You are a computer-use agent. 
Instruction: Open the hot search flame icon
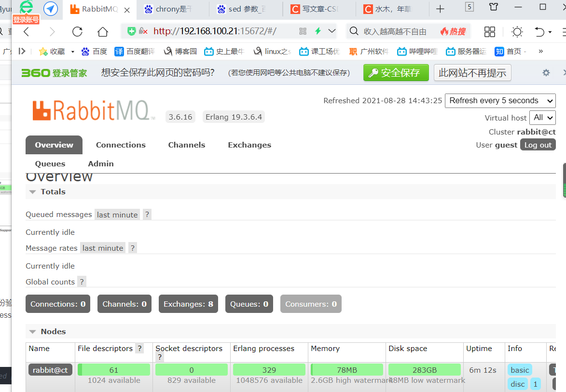pos(453,32)
